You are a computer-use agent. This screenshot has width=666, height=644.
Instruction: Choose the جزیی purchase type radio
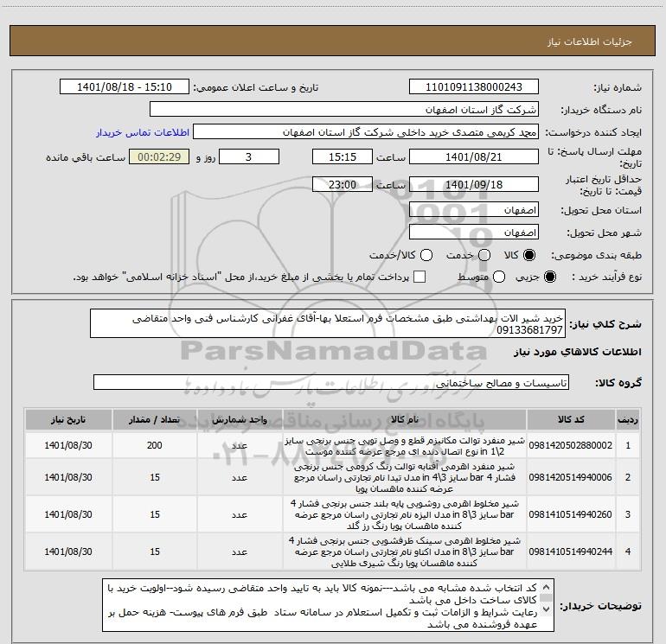click(549, 277)
